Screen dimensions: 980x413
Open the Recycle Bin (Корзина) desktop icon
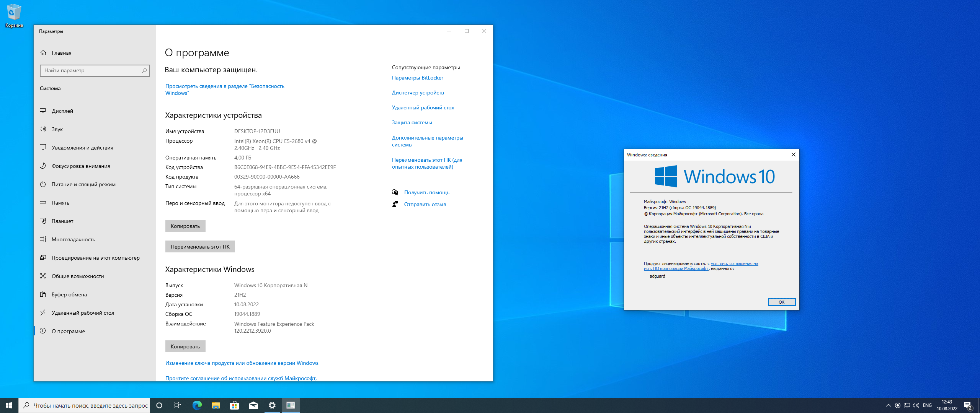pos(14,15)
